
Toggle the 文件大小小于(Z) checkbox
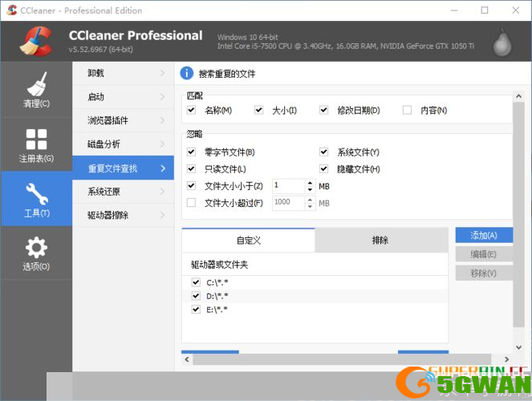pos(191,185)
